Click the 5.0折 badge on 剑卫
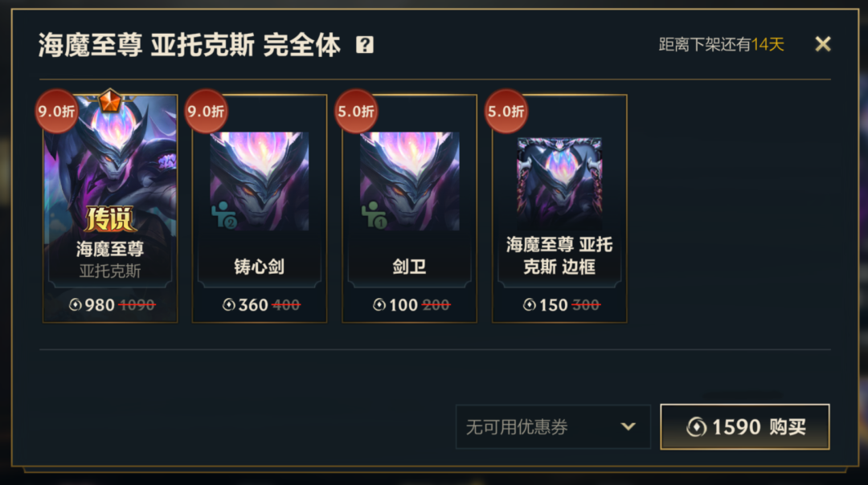The image size is (868, 485). pos(355,111)
